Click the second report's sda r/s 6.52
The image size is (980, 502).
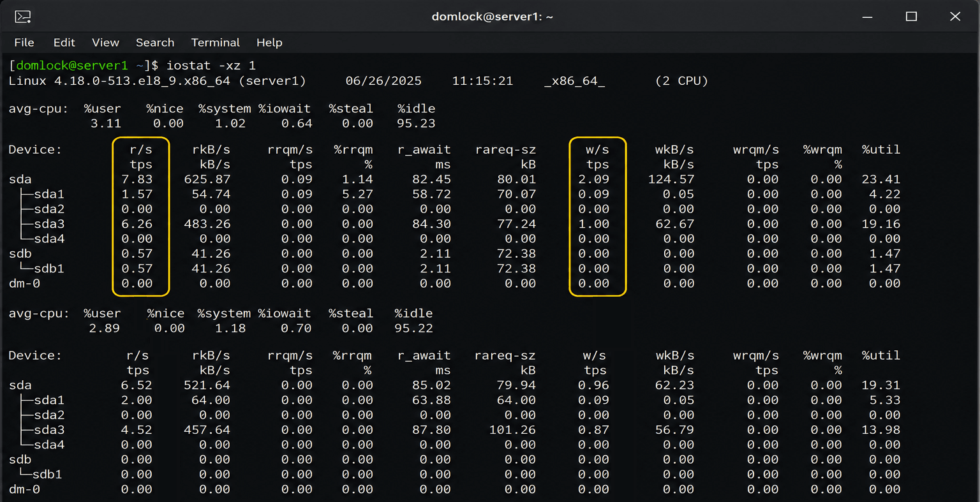137,386
